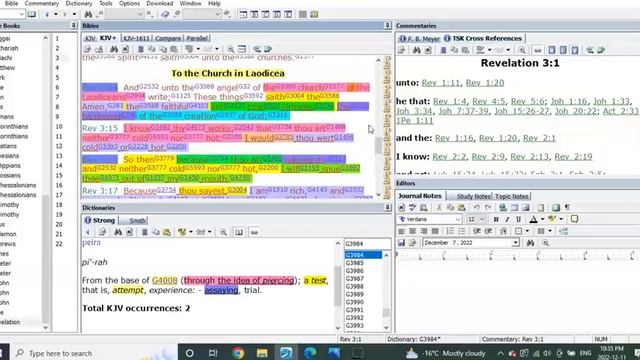Open the Rev 2:1 cross reference
The height and width of the screenshot is (360, 640).
pos(539,138)
